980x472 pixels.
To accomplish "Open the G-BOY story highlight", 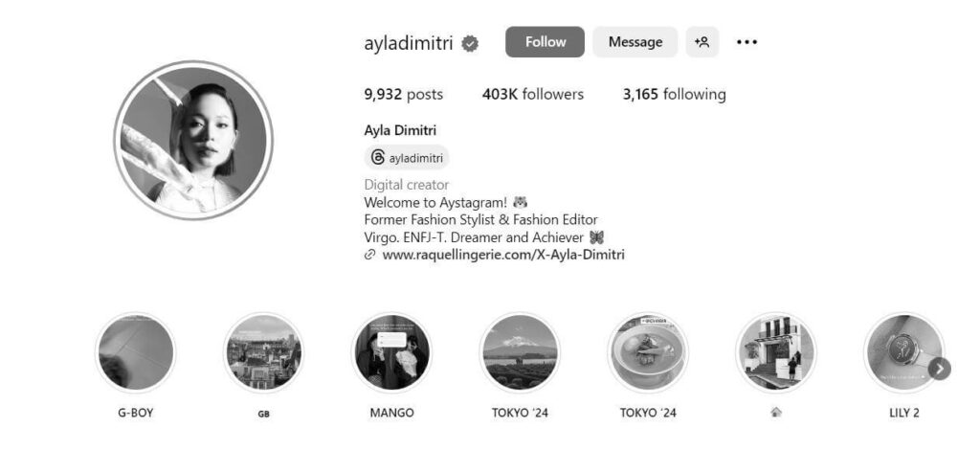I will (x=136, y=353).
